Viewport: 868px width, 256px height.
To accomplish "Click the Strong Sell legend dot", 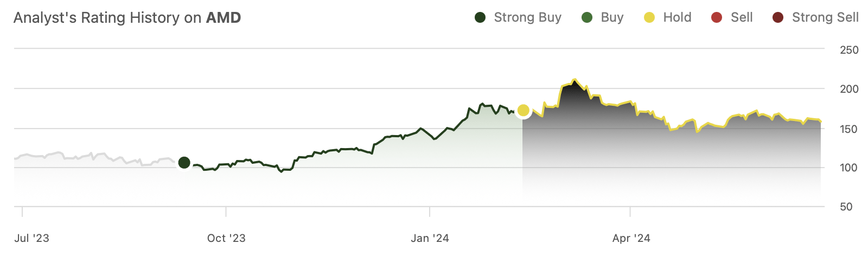I will 777,18.
